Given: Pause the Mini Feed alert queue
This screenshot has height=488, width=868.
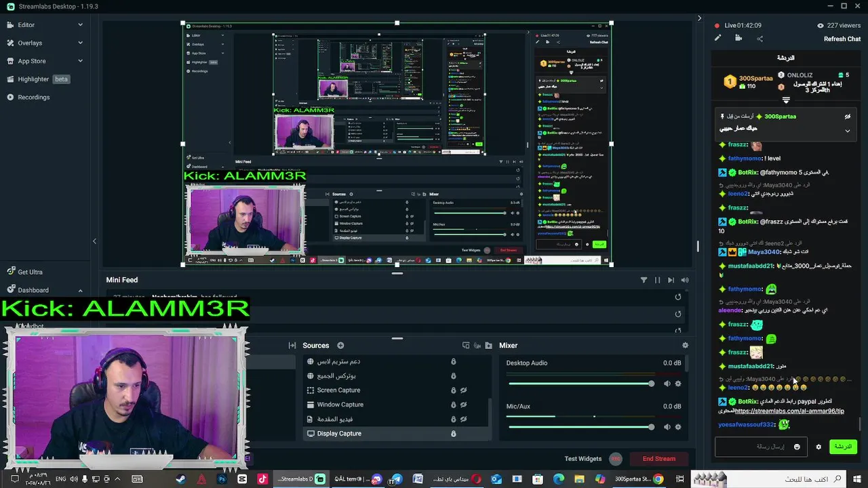Looking at the screenshot, I should [657, 280].
